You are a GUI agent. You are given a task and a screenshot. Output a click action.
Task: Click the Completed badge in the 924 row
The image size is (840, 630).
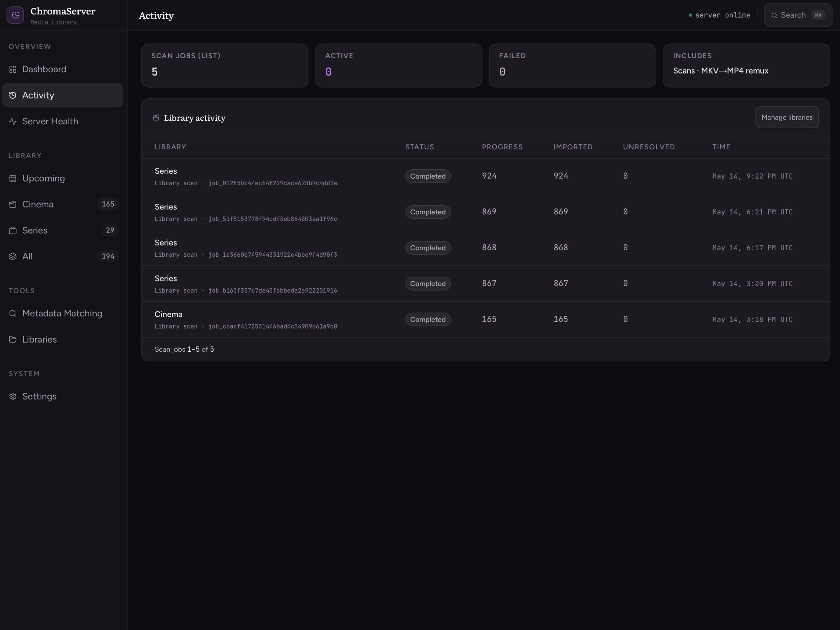(428, 176)
